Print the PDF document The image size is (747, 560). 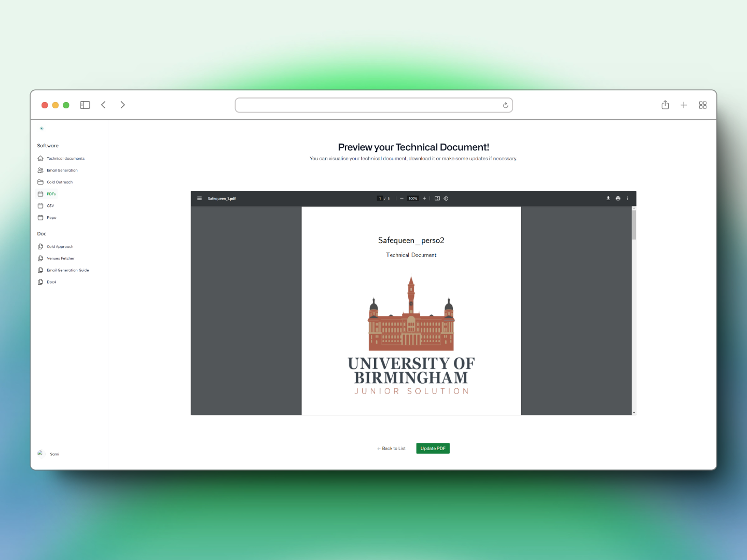point(618,199)
